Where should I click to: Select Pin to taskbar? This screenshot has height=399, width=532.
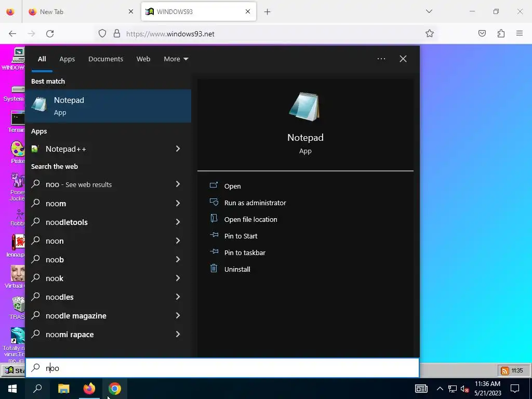[x=245, y=253]
